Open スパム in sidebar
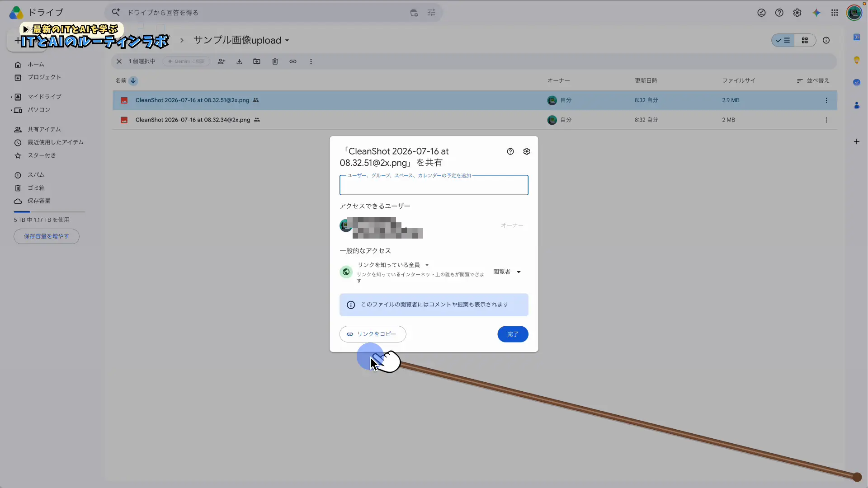 tap(36, 175)
